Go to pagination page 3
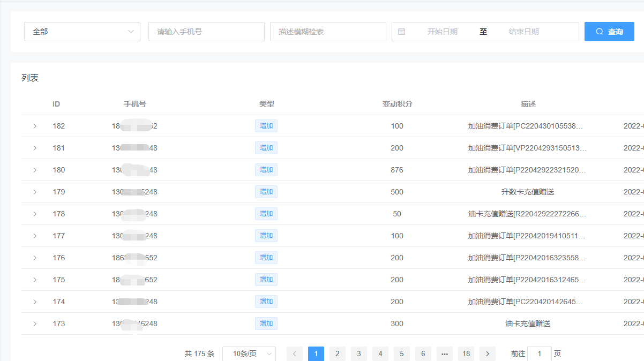The height and width of the screenshot is (361, 644). [359, 354]
